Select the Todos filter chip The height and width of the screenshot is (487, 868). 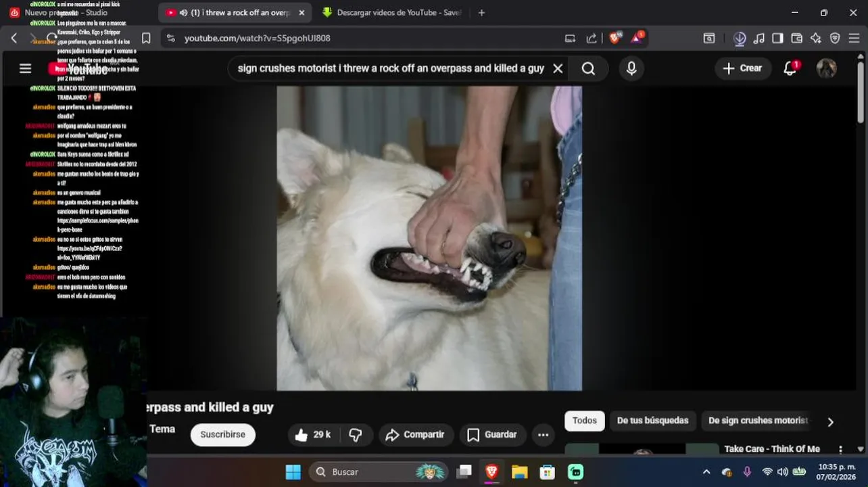pyautogui.click(x=585, y=421)
